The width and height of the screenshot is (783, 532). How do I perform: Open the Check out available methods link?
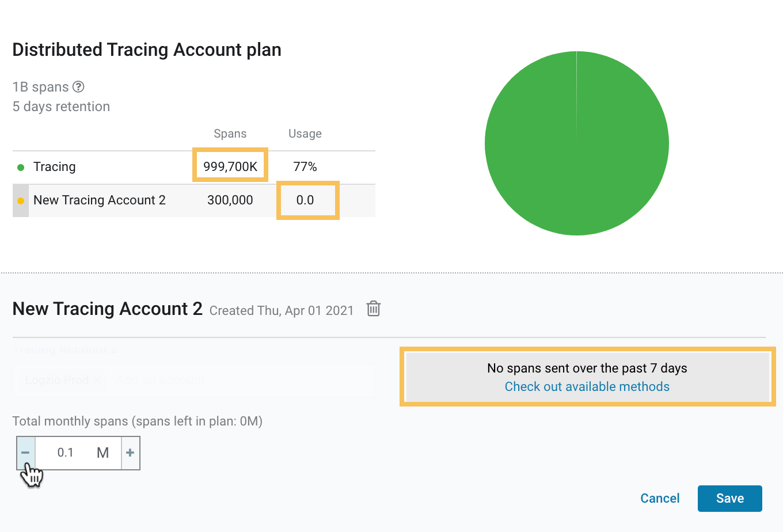587,387
